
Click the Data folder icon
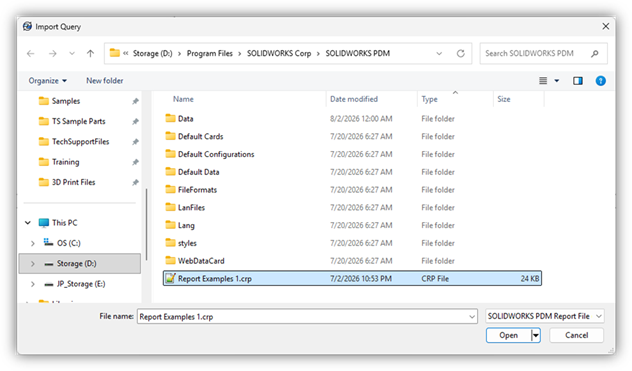(170, 118)
